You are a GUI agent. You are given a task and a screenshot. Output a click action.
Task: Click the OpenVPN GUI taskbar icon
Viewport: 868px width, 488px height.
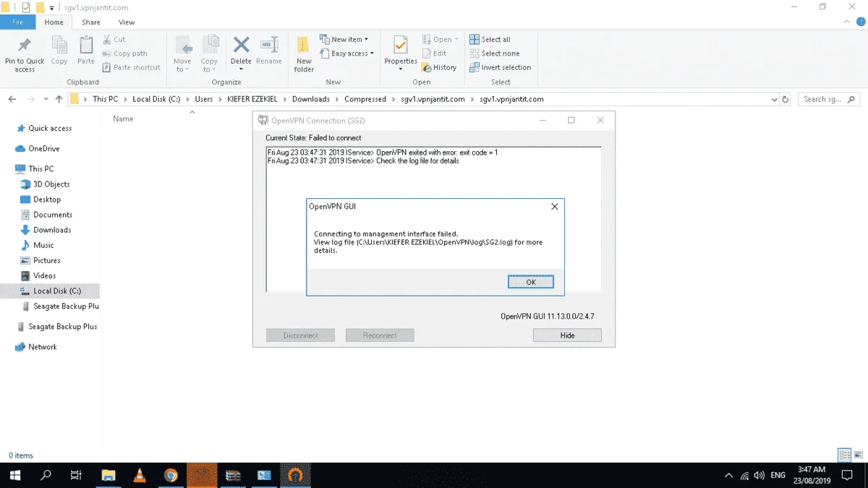pos(295,475)
